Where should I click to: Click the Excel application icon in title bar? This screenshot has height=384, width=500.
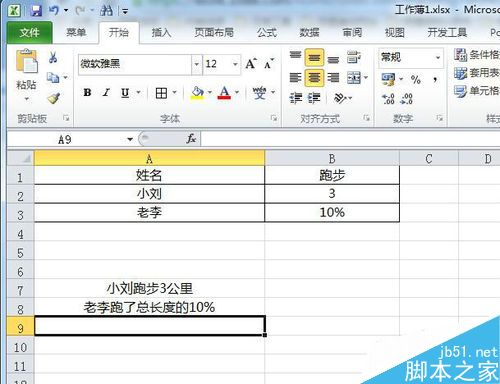[14, 11]
